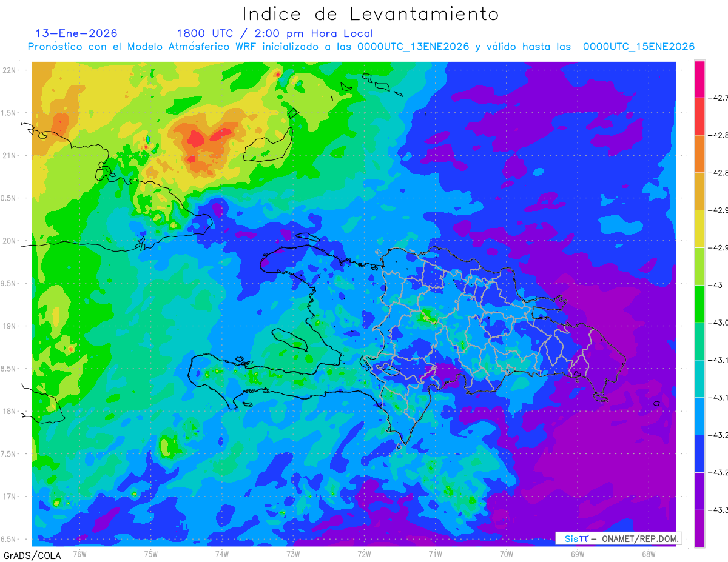Viewport: 728px width, 562px height.
Task: Click the '-43' colorbar value label
Action: (x=716, y=285)
